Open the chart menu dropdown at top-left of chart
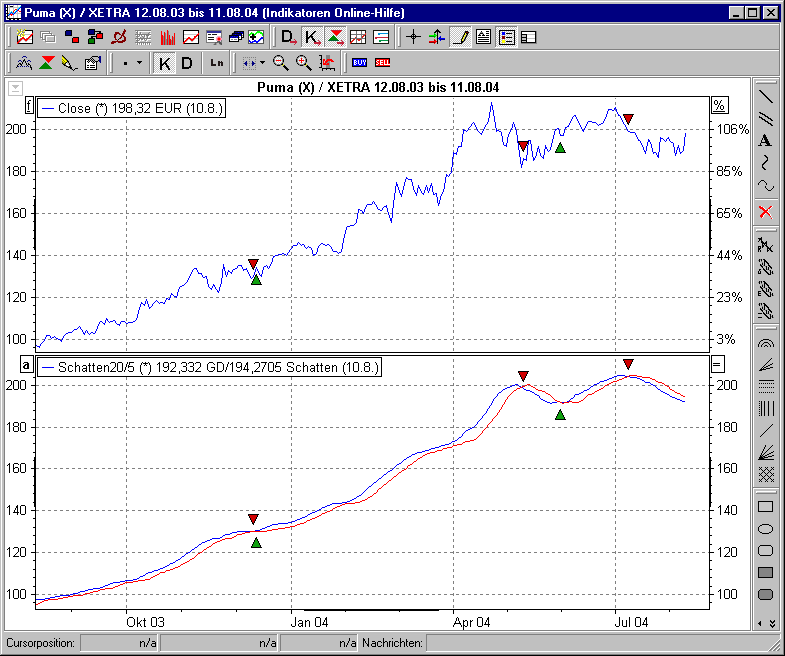 [14, 88]
